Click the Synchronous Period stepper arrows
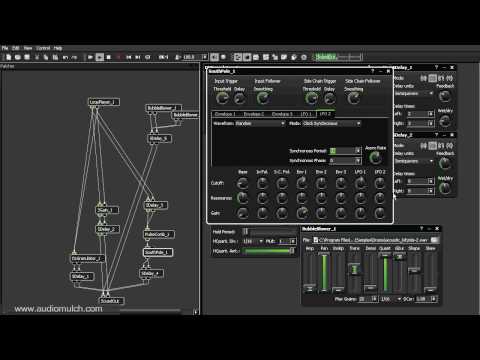This screenshot has height=360, width=480. (358, 151)
